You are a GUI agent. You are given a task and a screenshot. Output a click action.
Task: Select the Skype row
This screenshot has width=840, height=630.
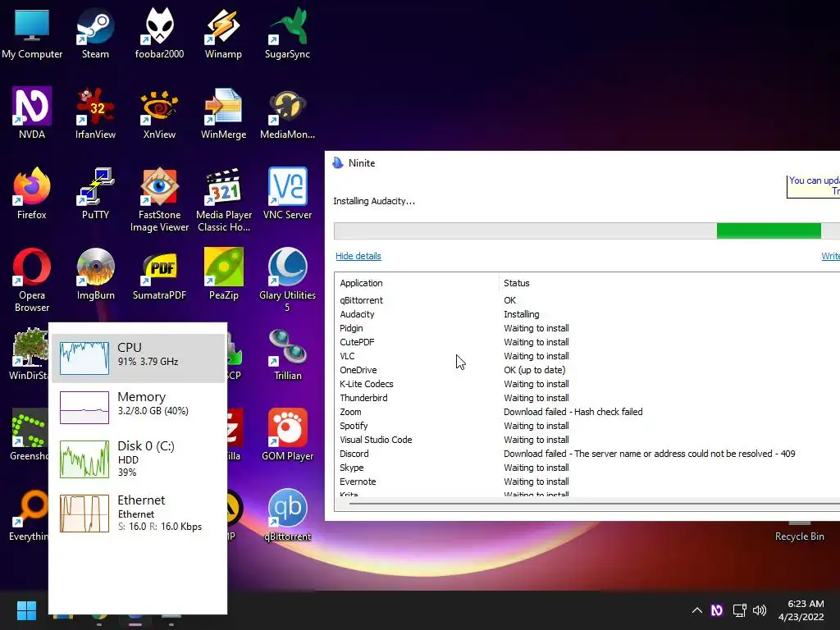(587, 468)
